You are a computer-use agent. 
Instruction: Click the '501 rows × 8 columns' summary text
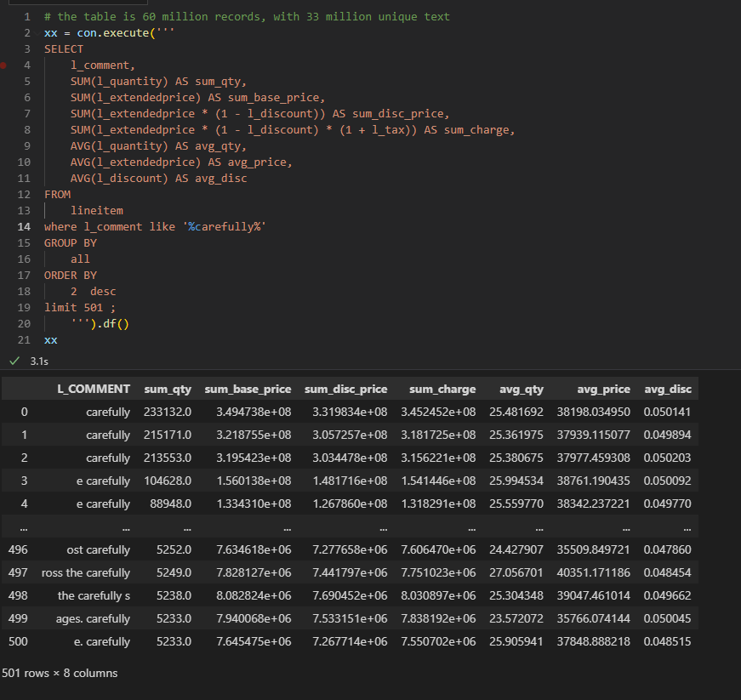(x=60, y=673)
